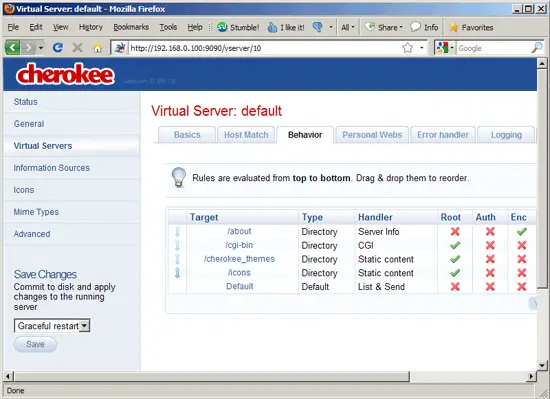Go to the Home page icon
This screenshot has width=550, height=399.
coord(98,48)
